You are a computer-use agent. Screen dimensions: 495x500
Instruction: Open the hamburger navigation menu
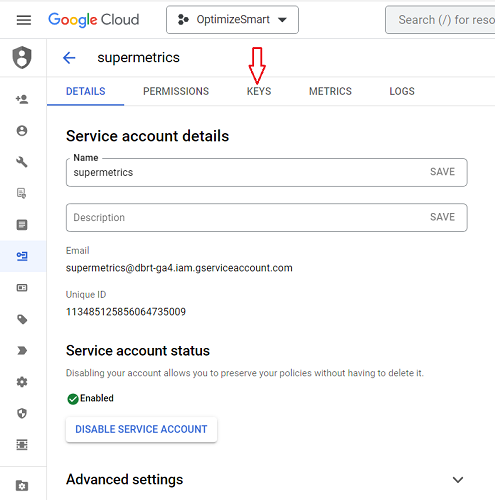point(24,20)
